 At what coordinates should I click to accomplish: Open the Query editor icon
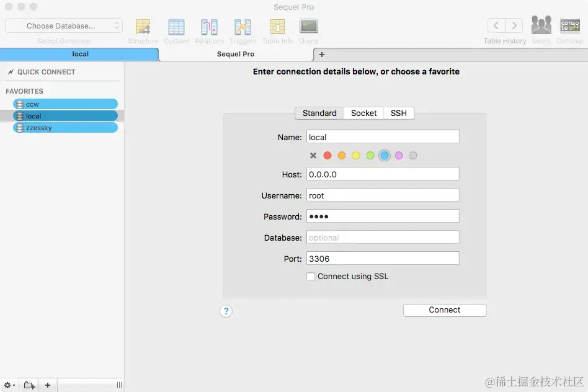pyautogui.click(x=309, y=26)
